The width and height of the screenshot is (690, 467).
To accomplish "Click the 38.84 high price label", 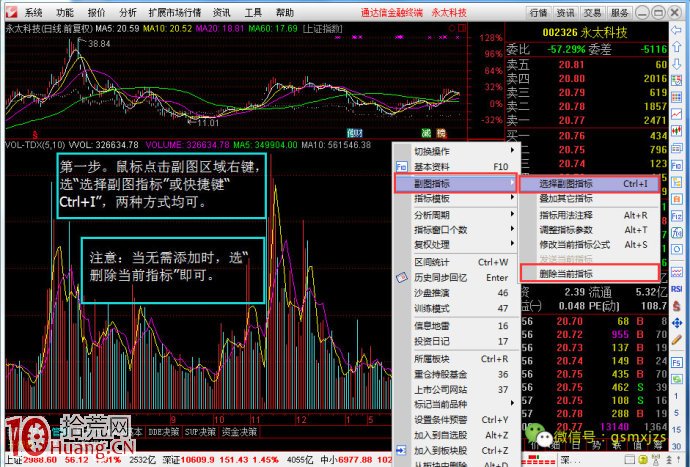I will click(99, 44).
